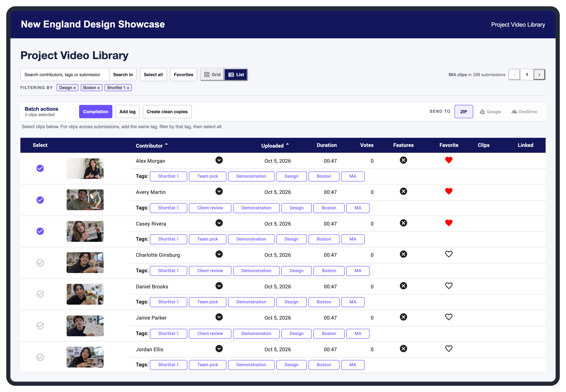Click Create clean copies button

coord(167,112)
